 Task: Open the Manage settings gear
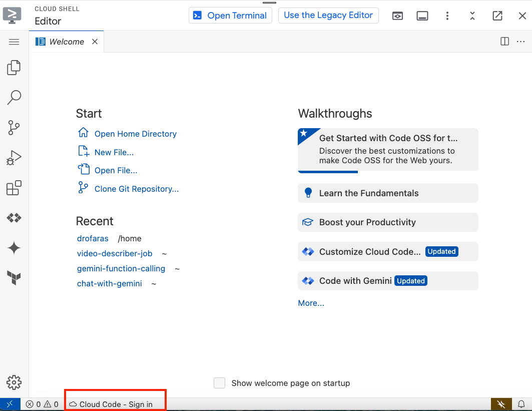pyautogui.click(x=14, y=382)
